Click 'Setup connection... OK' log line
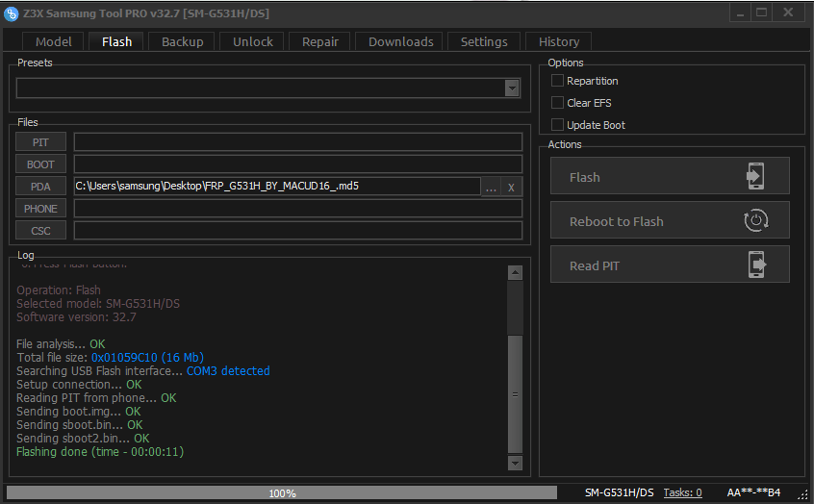This screenshot has height=504, width=814. (x=80, y=385)
